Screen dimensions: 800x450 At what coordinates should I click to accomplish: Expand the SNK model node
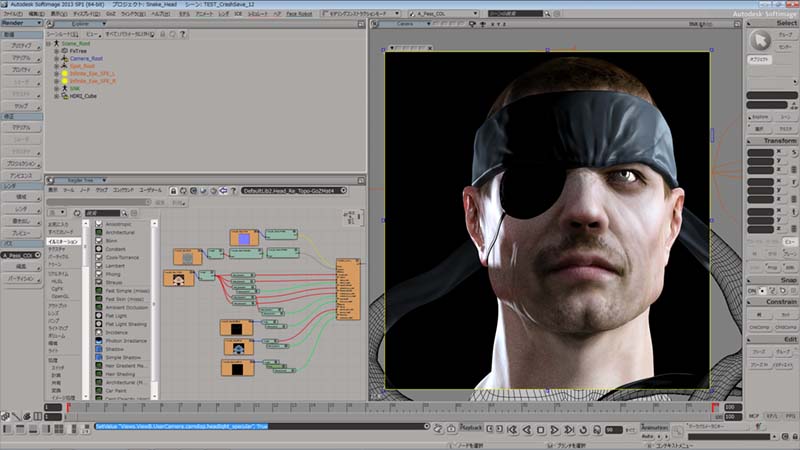57,89
